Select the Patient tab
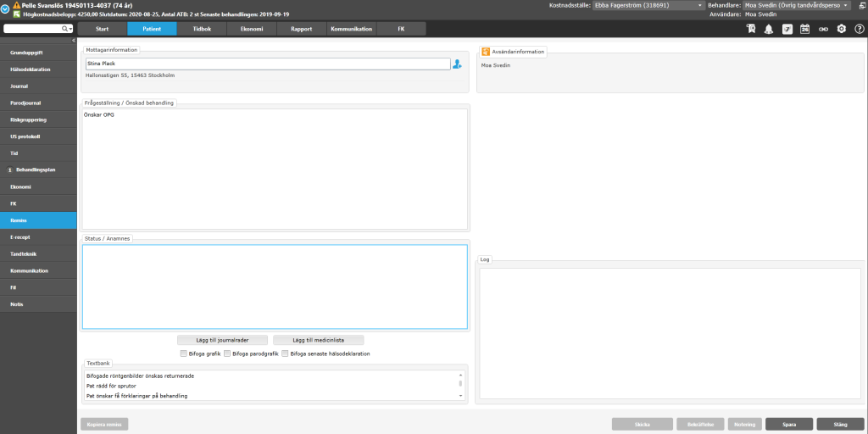 click(x=153, y=29)
